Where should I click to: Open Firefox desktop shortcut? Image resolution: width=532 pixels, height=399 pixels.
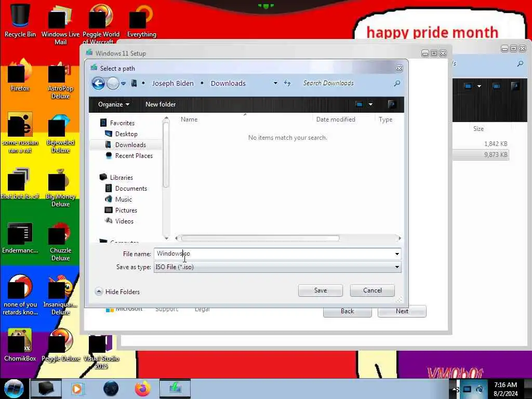point(20,75)
